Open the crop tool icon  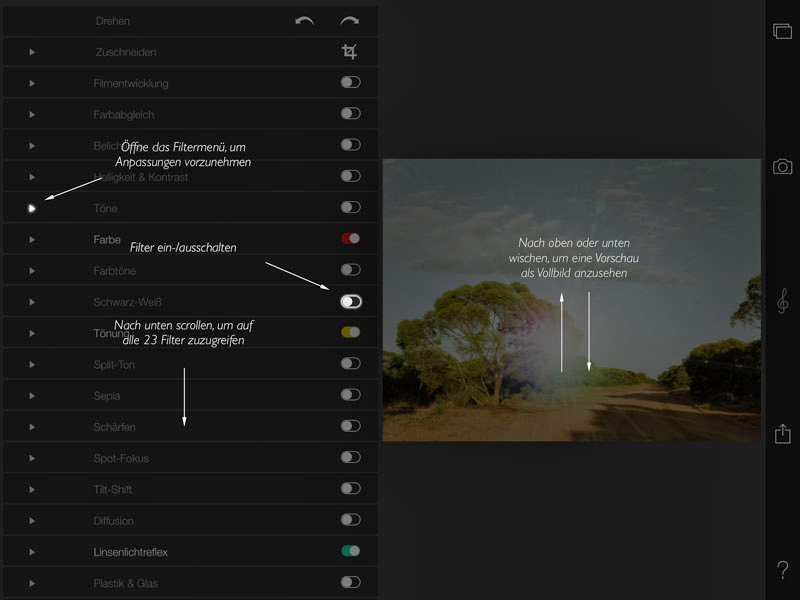pyautogui.click(x=349, y=52)
